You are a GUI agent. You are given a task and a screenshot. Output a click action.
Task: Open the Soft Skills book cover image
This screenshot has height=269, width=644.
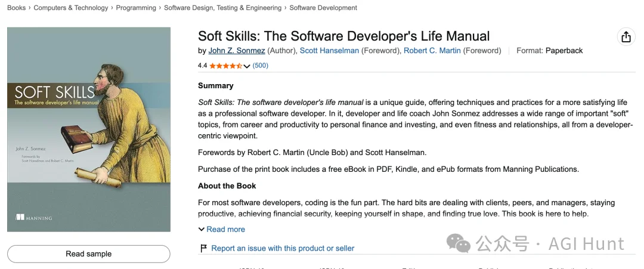tap(89, 129)
